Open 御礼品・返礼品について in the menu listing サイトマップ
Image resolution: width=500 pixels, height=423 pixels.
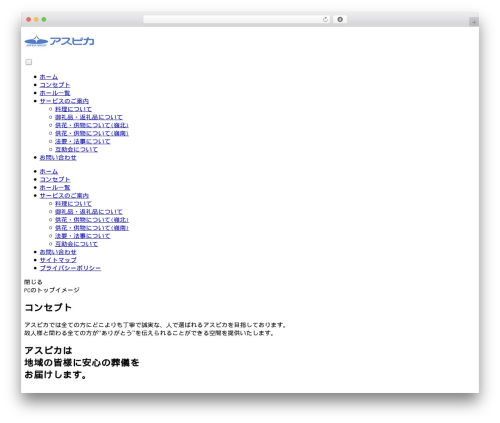point(89,212)
